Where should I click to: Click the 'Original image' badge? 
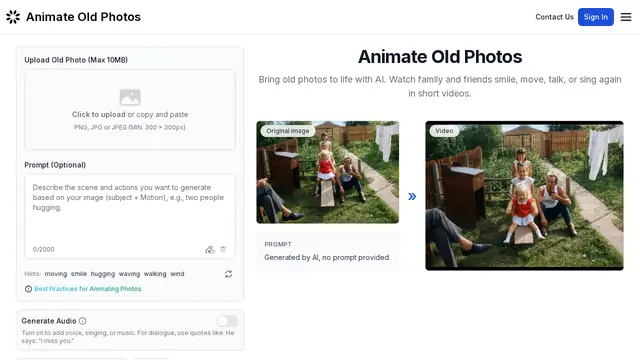tap(288, 131)
